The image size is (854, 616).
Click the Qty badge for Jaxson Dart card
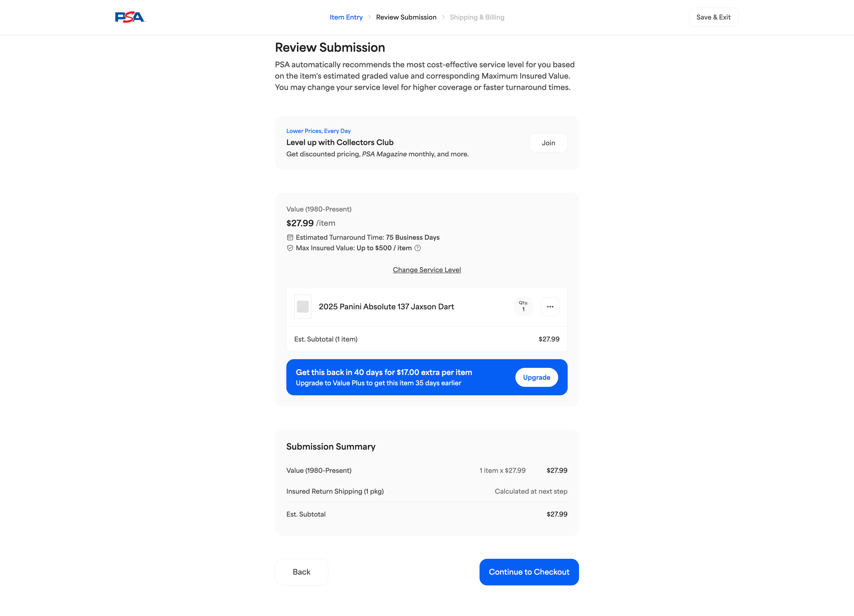pyautogui.click(x=523, y=306)
